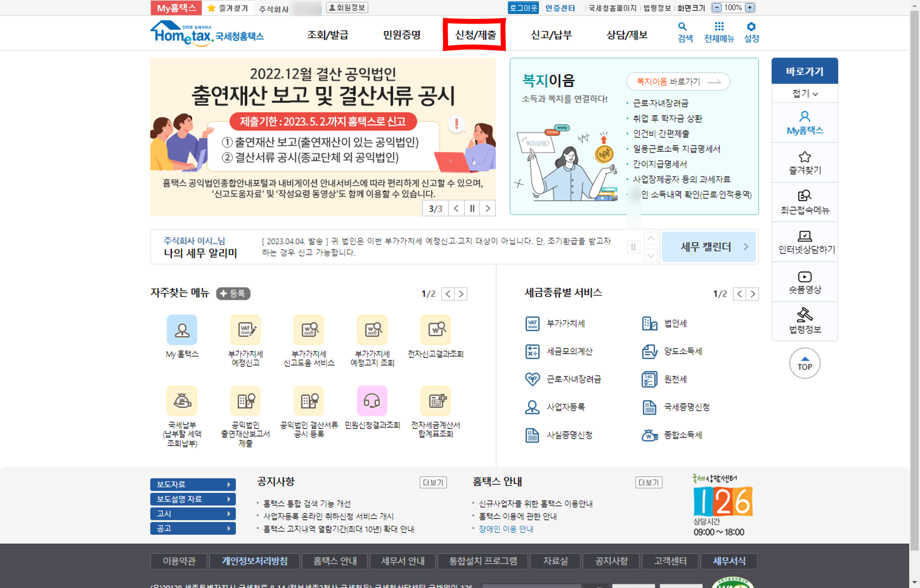The image size is (920, 588).
Task: Click 민원신청결과조회 headset icon
Action: [x=372, y=401]
